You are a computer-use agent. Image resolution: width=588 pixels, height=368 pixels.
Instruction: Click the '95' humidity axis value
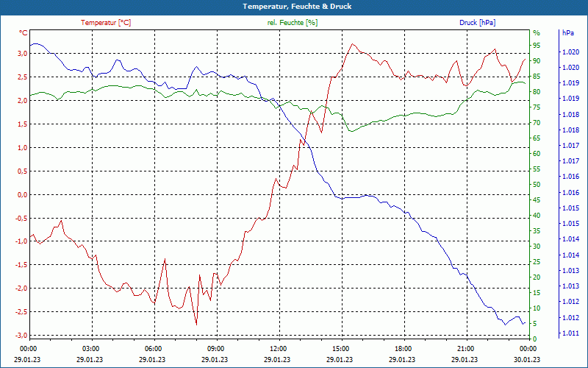[537, 46]
